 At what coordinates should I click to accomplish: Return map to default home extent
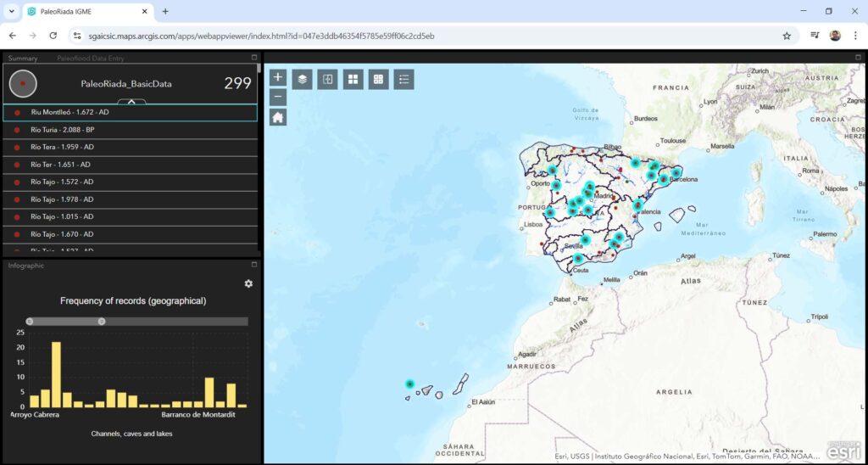pos(278,117)
